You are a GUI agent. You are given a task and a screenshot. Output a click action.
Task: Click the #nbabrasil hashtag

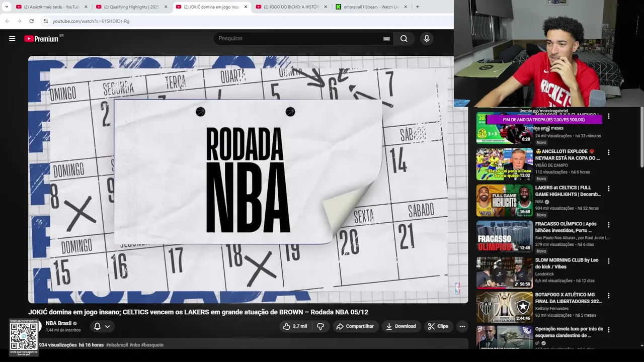[x=117, y=345]
